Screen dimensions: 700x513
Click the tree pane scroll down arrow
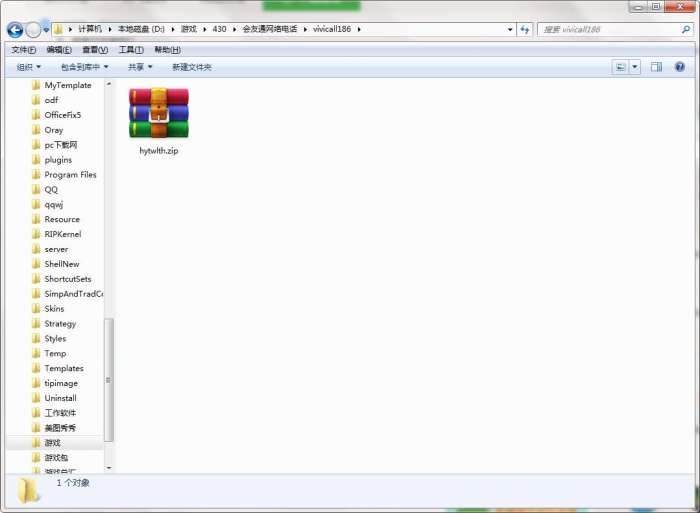(x=108, y=468)
